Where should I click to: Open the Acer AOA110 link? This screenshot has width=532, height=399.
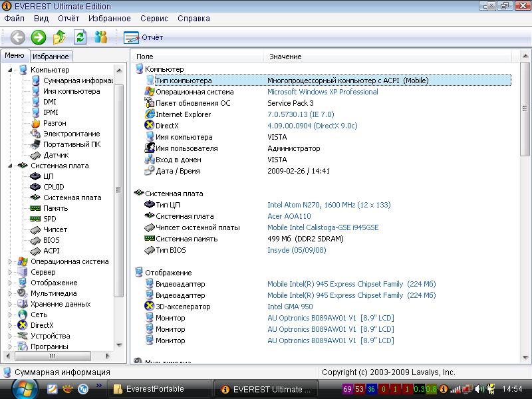pos(289,216)
